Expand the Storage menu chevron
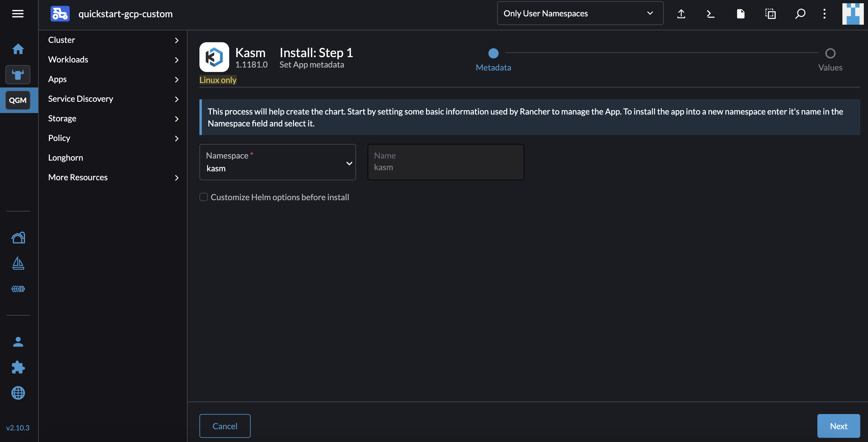The height and width of the screenshot is (442, 868). [x=177, y=119]
